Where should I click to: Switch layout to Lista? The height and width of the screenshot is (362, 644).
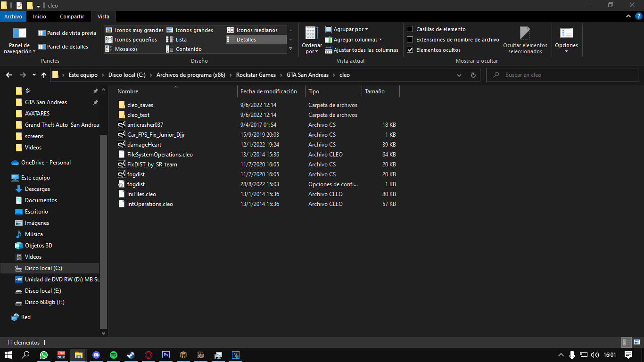(x=177, y=40)
